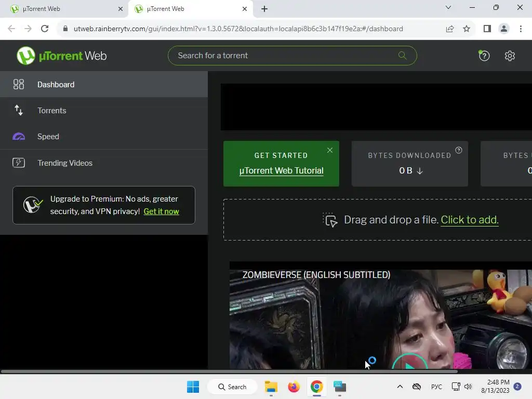Bookmark this page with star icon
Viewport: 532px width, 399px height.
[x=467, y=29]
